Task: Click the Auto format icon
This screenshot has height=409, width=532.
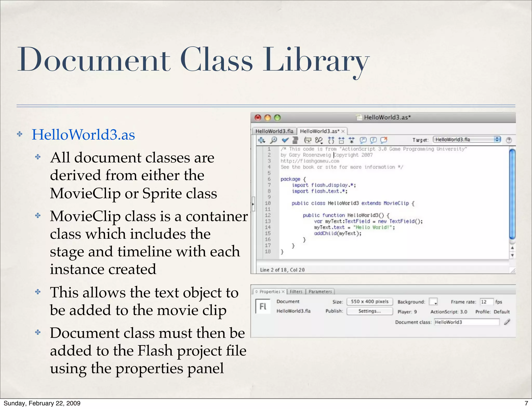Action: click(x=295, y=140)
